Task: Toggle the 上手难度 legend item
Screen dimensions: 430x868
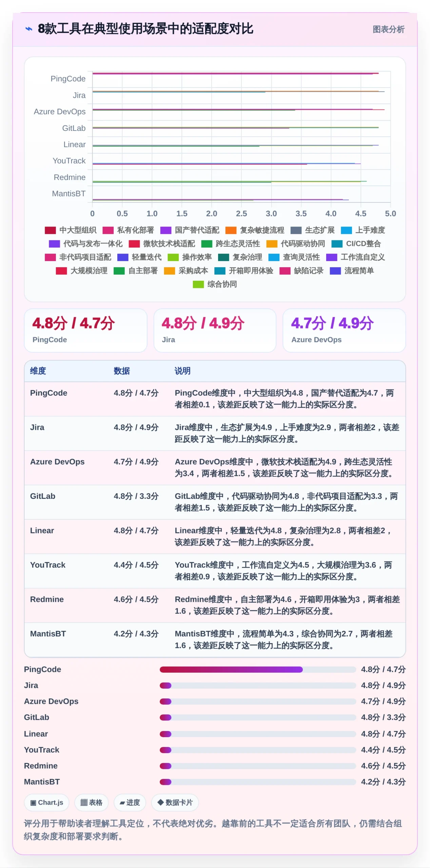Action: tap(363, 230)
